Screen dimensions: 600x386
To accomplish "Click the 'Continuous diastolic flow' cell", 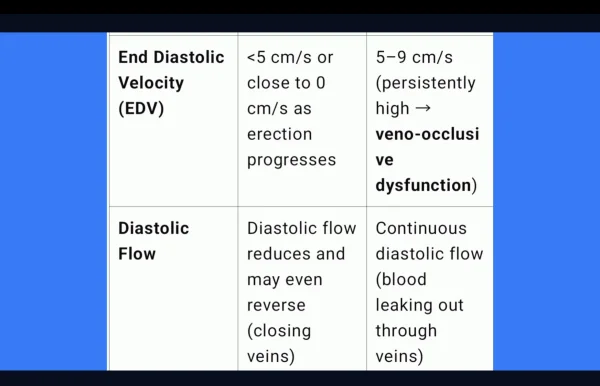I will pos(430,288).
